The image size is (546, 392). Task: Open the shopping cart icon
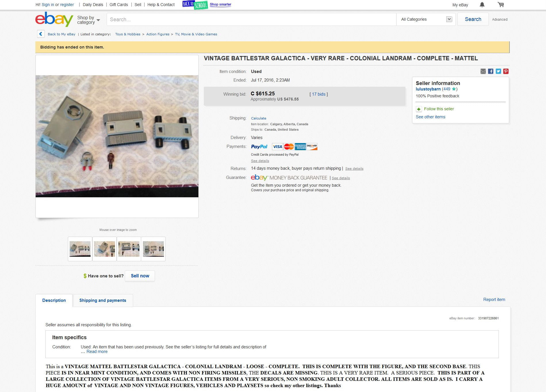pyautogui.click(x=501, y=5)
